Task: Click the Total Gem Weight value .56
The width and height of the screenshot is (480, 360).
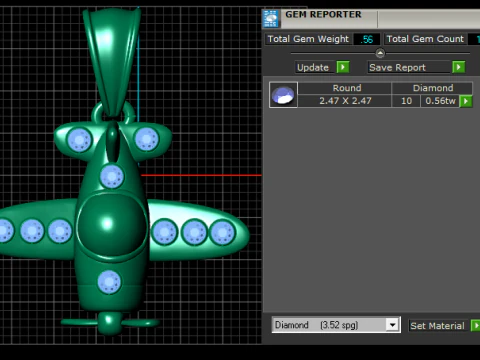Action: (x=367, y=39)
